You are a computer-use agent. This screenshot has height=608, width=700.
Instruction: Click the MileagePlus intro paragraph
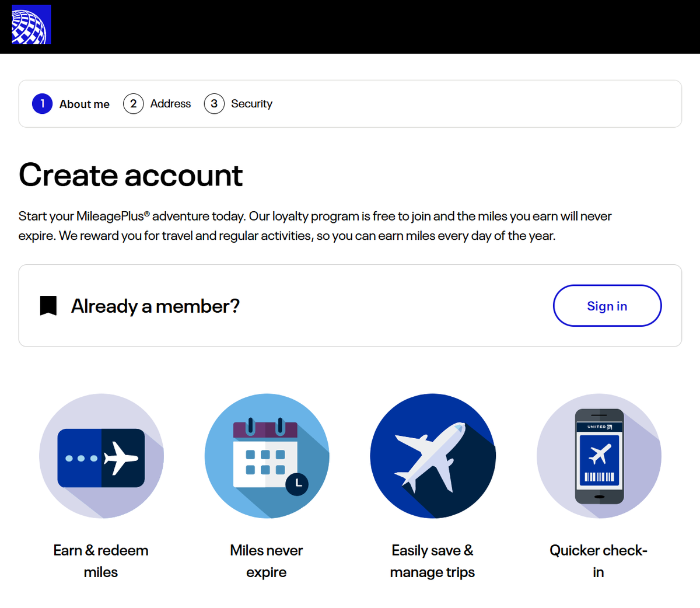click(315, 226)
